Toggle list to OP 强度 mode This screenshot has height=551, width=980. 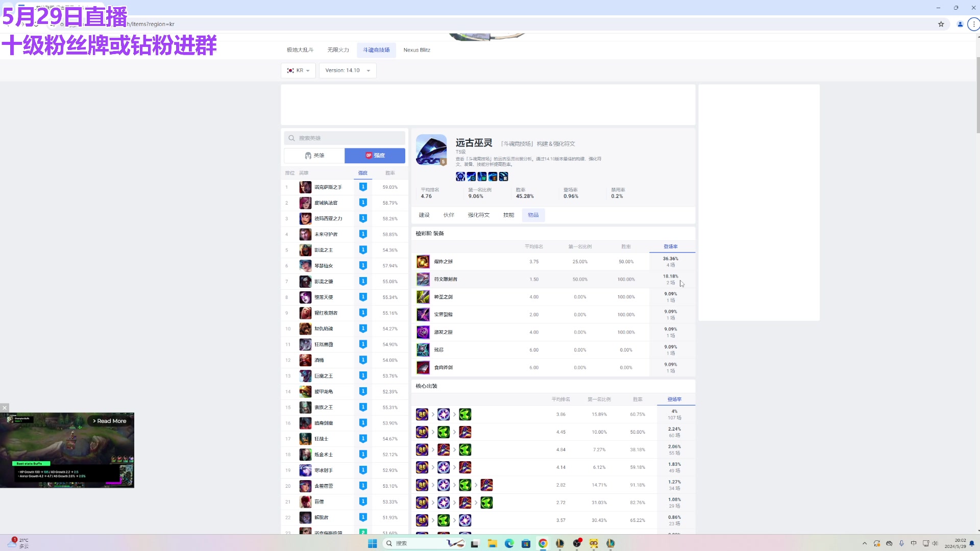pyautogui.click(x=375, y=156)
